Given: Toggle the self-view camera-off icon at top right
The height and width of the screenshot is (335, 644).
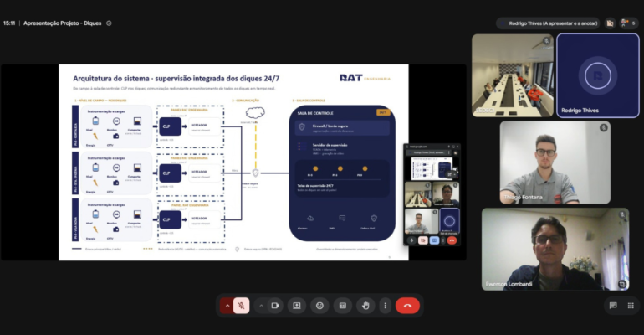Looking at the screenshot, I should tap(610, 23).
